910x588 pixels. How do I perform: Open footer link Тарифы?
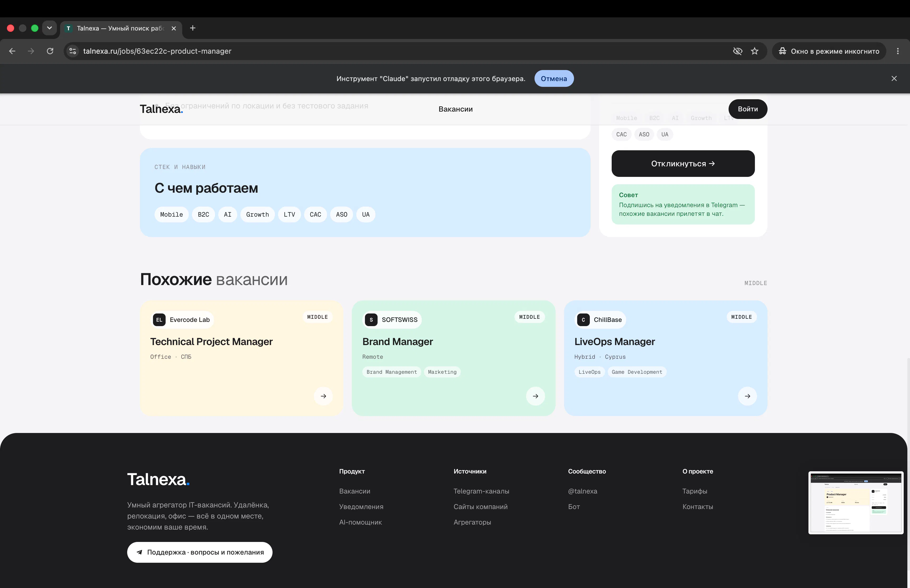[x=695, y=491]
